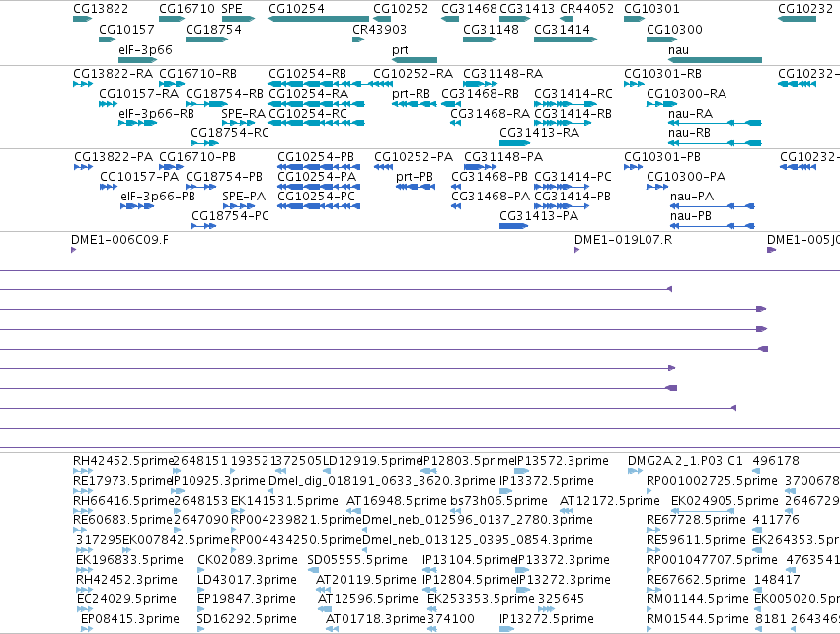Click the LD43017.3prime EST label
Screen dimensions: 840x634
247,580
